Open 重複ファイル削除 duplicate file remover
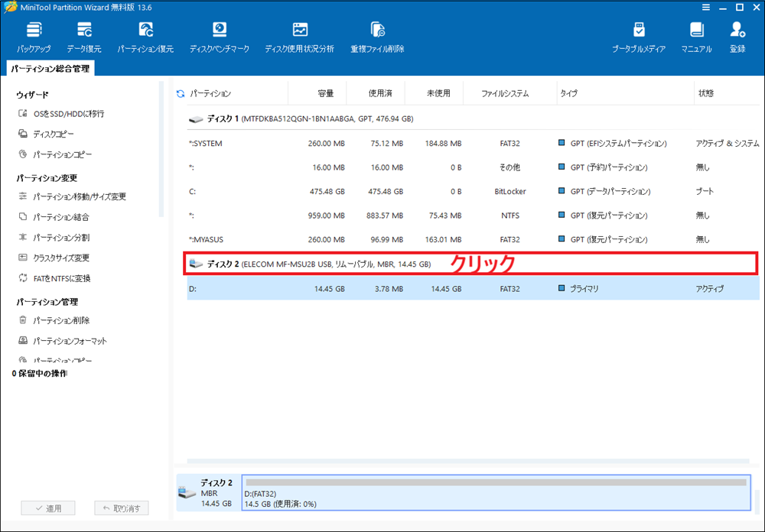765x532 pixels. 377,37
